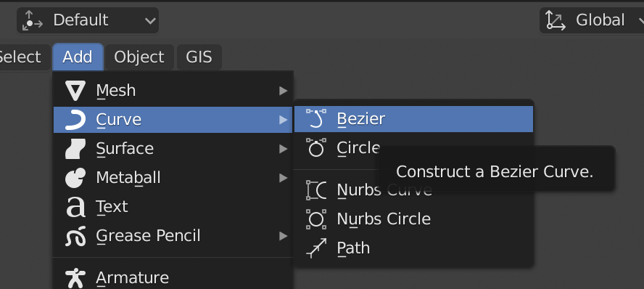Open the Default orientation dropdown

click(88, 20)
